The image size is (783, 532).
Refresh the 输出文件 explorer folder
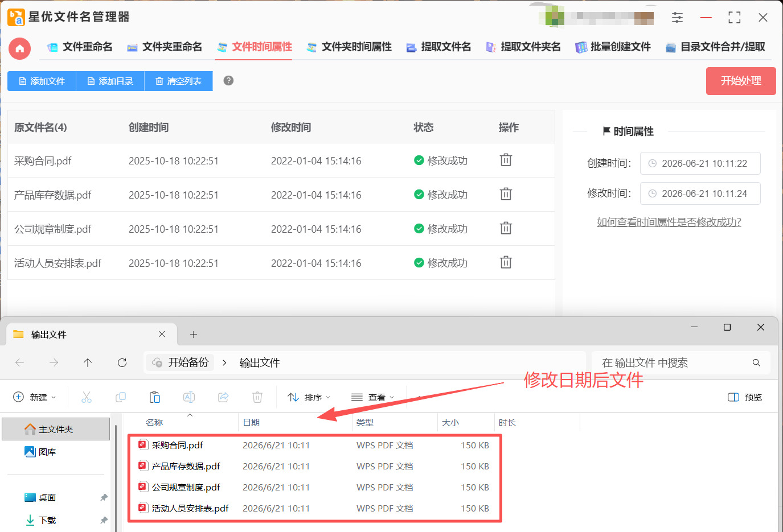[x=122, y=362]
